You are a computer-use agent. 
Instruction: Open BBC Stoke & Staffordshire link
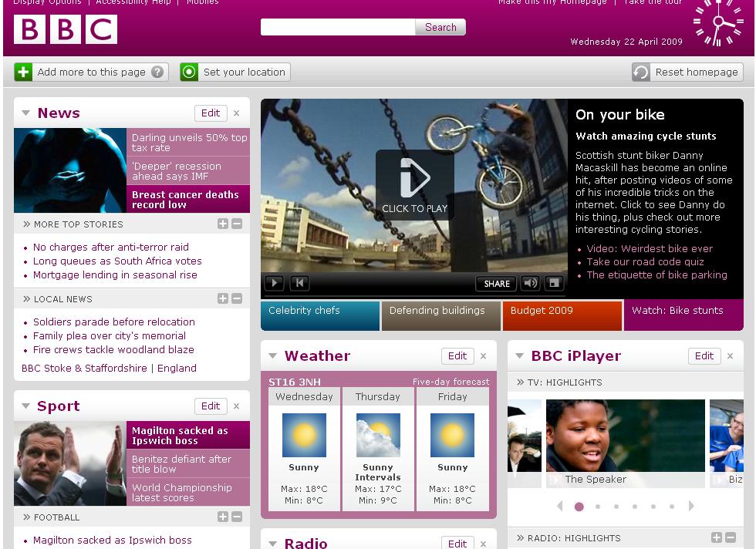coord(84,369)
